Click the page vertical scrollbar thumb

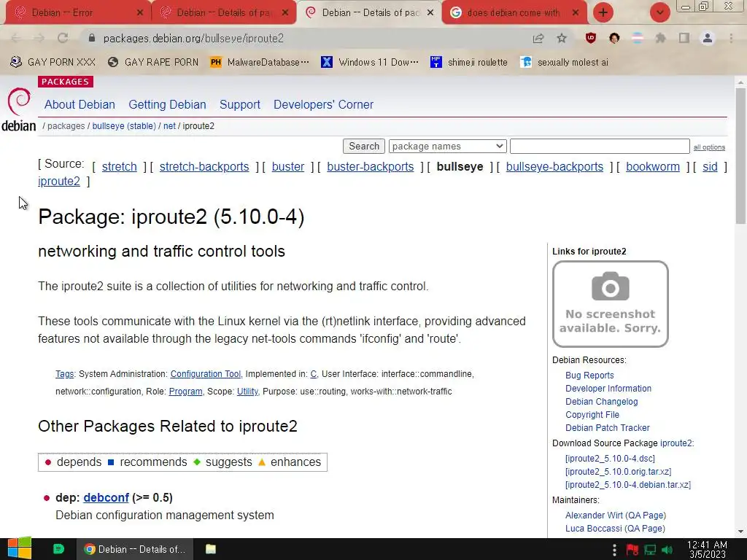(x=740, y=156)
